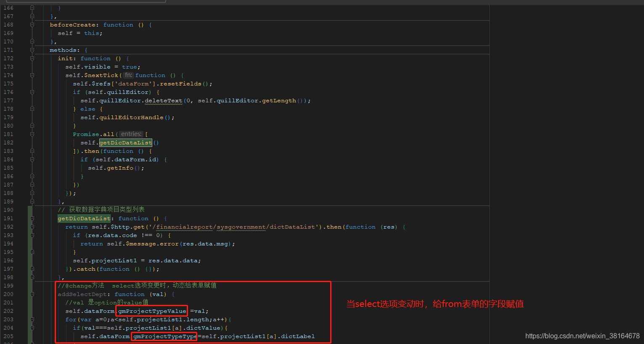Click the 'quillEditorHandle' call on line 179
Image resolution: width=644 pixels, height=344 pixels.
(x=131, y=117)
